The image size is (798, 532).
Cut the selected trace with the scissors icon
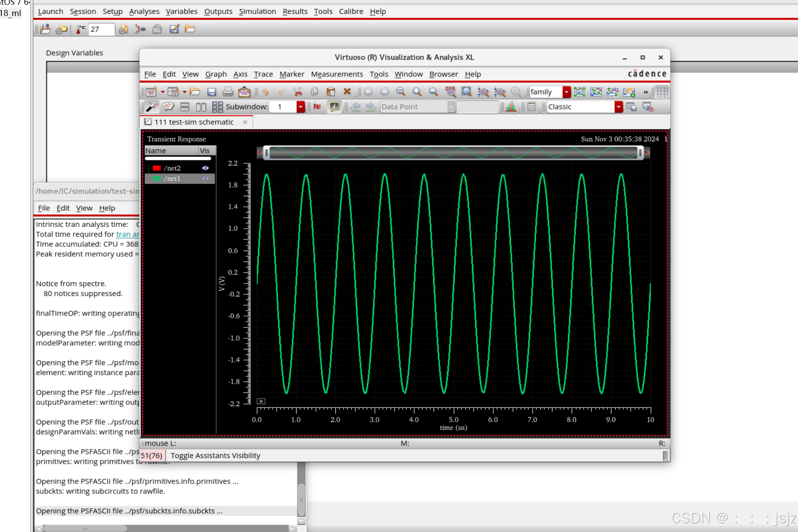[298, 92]
